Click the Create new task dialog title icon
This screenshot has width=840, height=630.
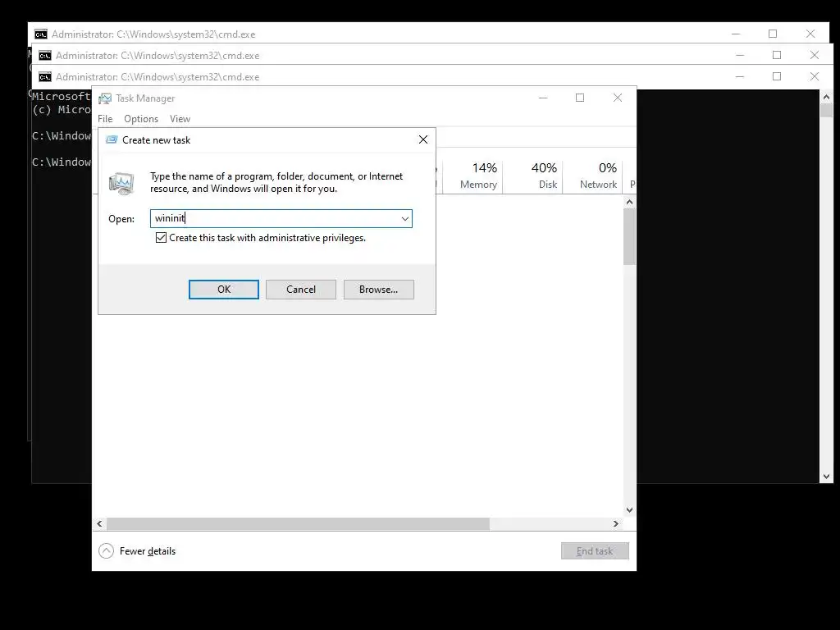[112, 139]
